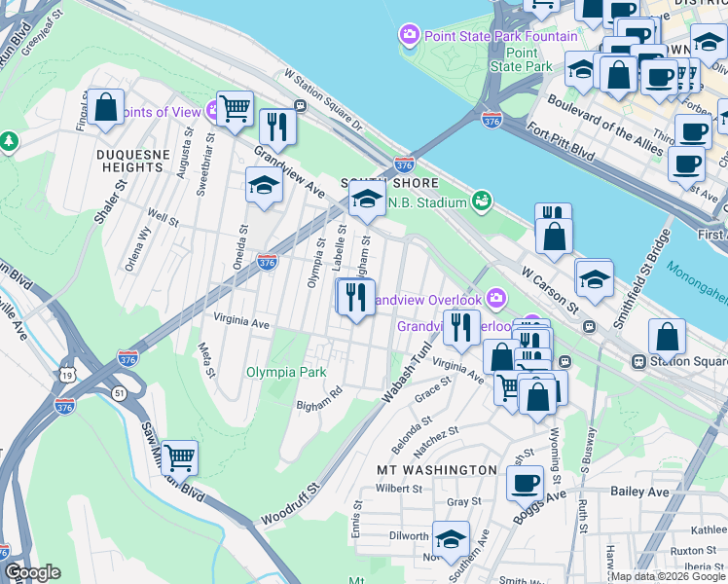Click the 'Bigham Rd' street label
This screenshot has height=584, width=728.
(x=320, y=398)
